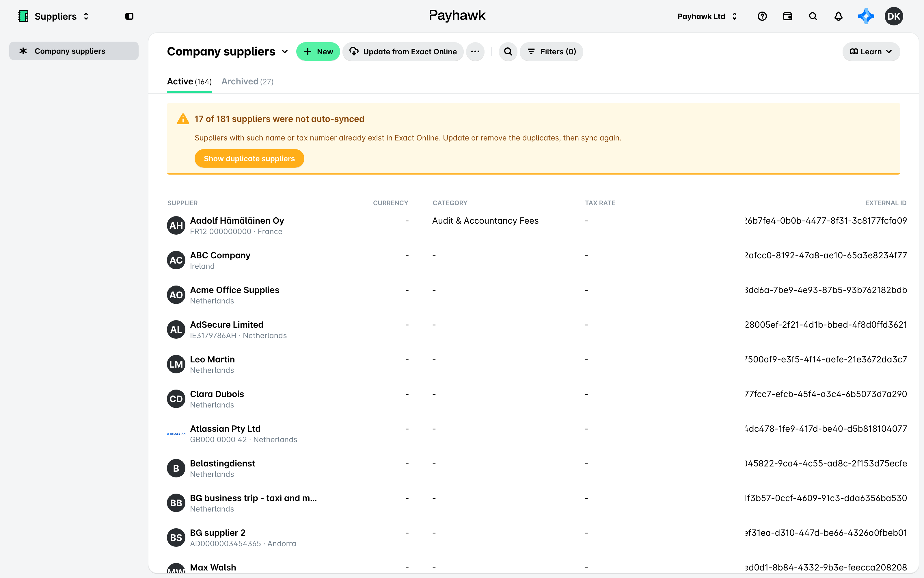Open the three-dots more actions menu
The height and width of the screenshot is (578, 924).
click(x=475, y=52)
